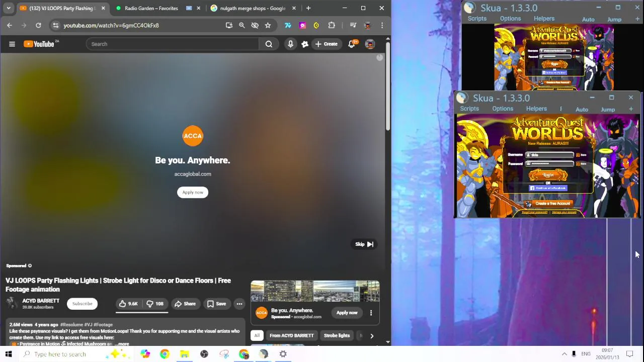Save the video to a playlist
The height and width of the screenshot is (362, 644).
point(217,304)
